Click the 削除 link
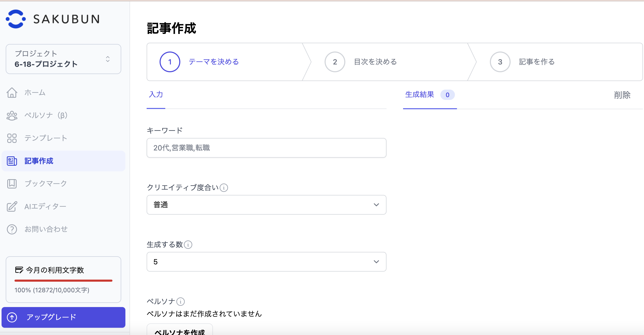Viewport: 644px width, 335px height. coord(622,95)
